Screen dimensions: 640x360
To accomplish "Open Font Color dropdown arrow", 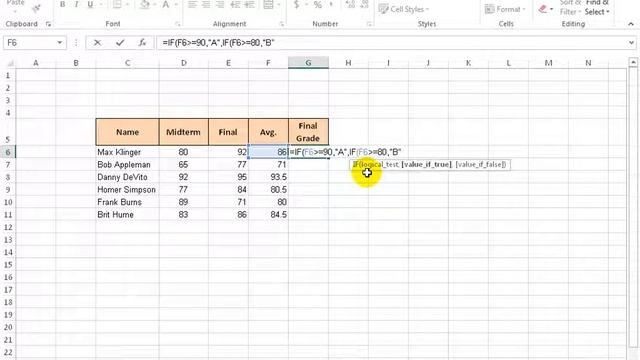I will pos(176,4).
